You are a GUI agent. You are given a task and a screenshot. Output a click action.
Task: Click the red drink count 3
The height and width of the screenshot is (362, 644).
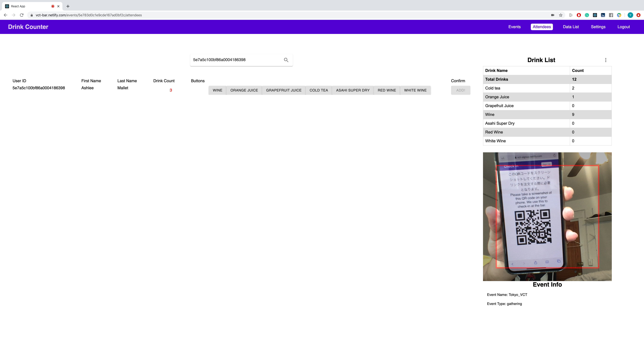coord(171,90)
